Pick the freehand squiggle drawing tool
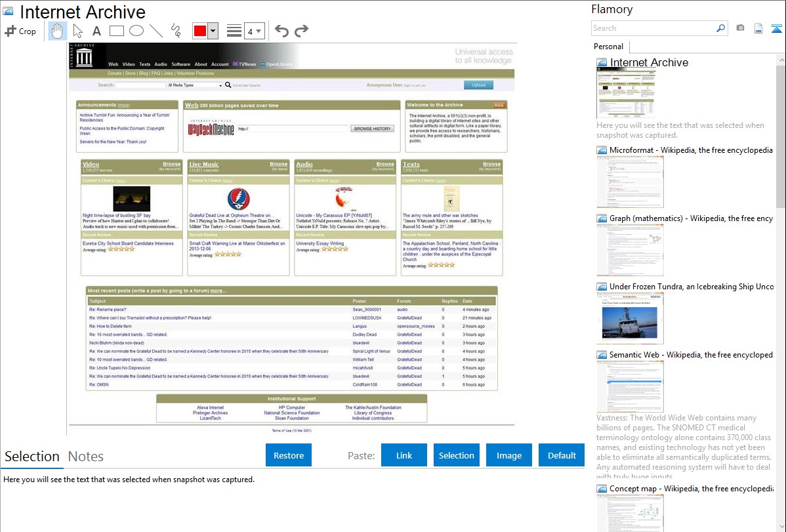The width and height of the screenshot is (786, 532). (x=176, y=31)
